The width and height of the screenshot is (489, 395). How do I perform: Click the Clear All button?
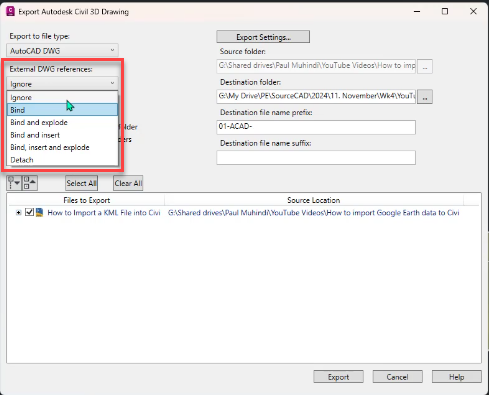click(128, 183)
